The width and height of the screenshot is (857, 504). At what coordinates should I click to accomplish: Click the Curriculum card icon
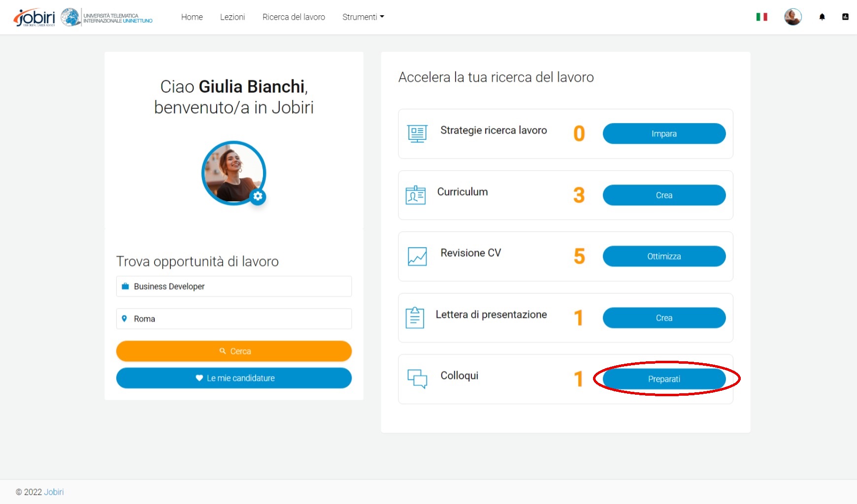click(x=416, y=195)
